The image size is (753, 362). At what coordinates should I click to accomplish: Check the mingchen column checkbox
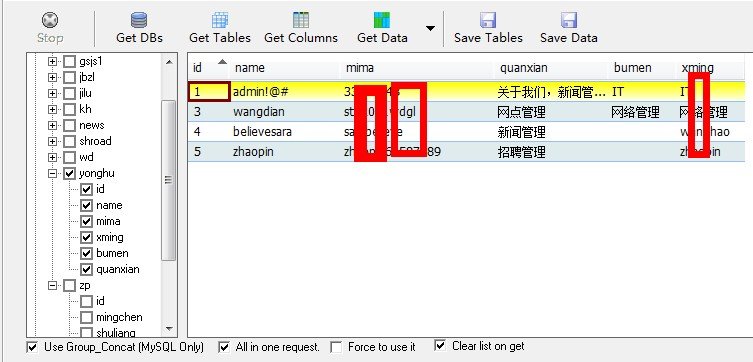86,317
